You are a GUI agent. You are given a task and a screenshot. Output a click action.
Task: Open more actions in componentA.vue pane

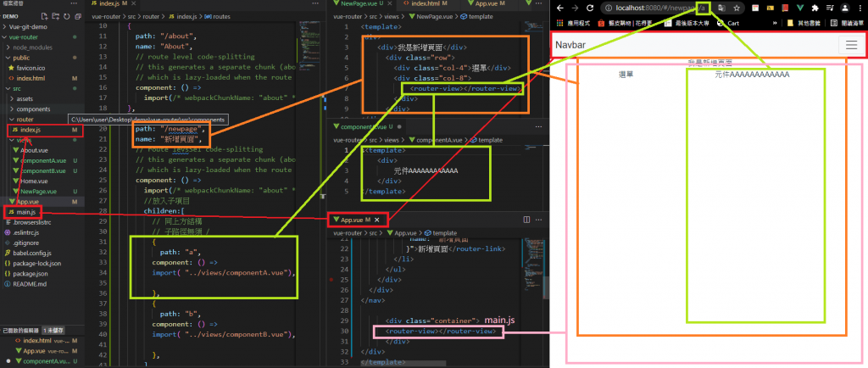538,126
